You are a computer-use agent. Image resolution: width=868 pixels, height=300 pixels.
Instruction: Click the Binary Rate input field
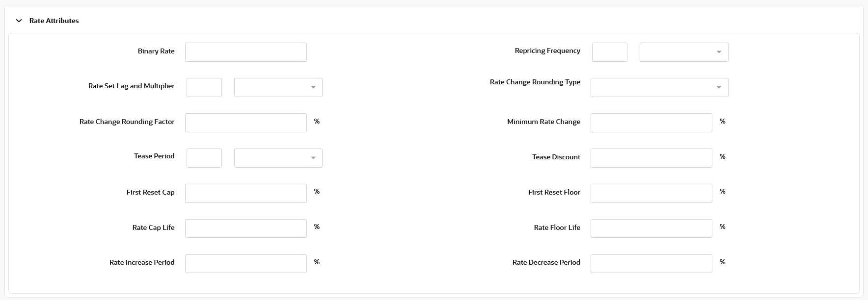click(245, 52)
